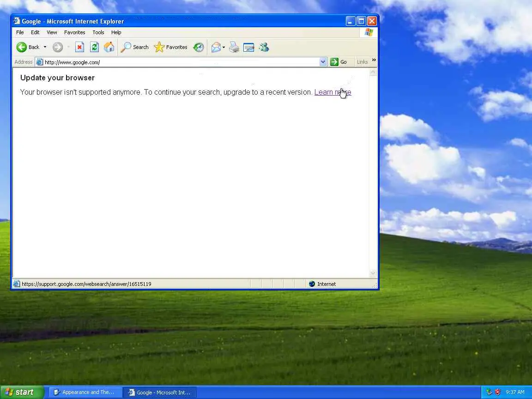The image size is (532, 399).
Task: Print the page with the printer icon
Action: [234, 47]
